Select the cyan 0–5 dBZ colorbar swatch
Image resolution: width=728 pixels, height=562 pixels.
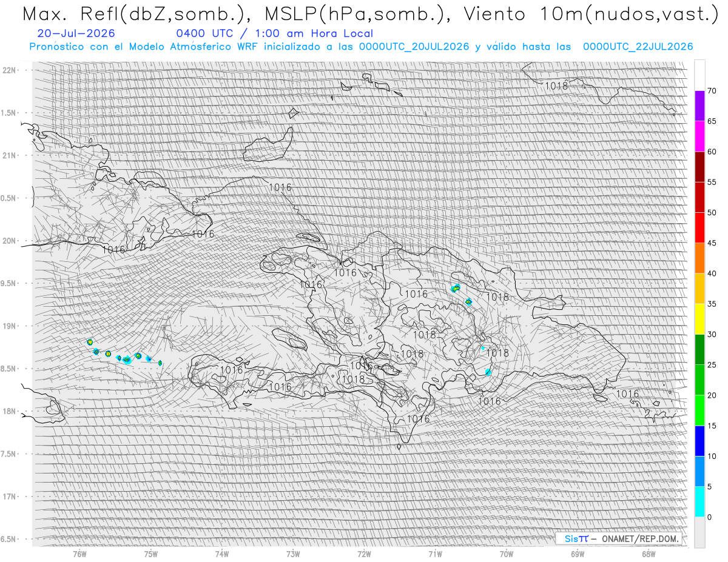point(699,502)
